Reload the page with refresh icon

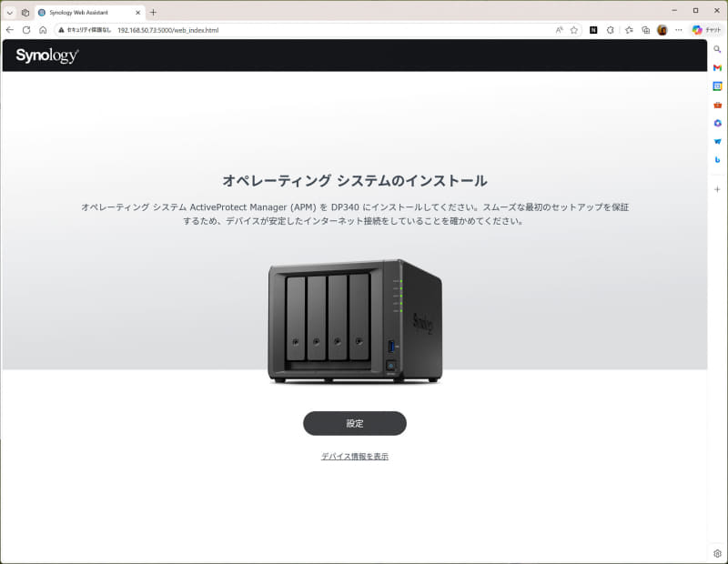pyautogui.click(x=26, y=30)
